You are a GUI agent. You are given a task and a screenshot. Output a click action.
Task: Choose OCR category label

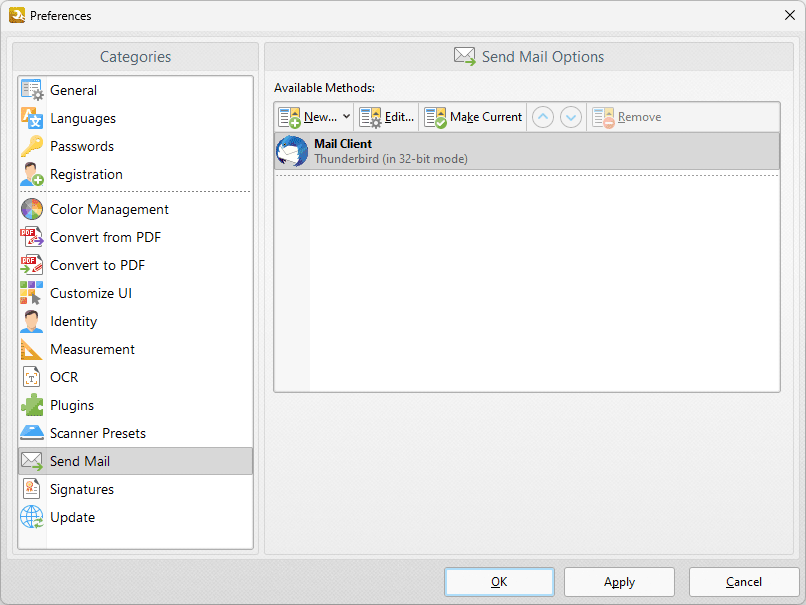coord(64,377)
